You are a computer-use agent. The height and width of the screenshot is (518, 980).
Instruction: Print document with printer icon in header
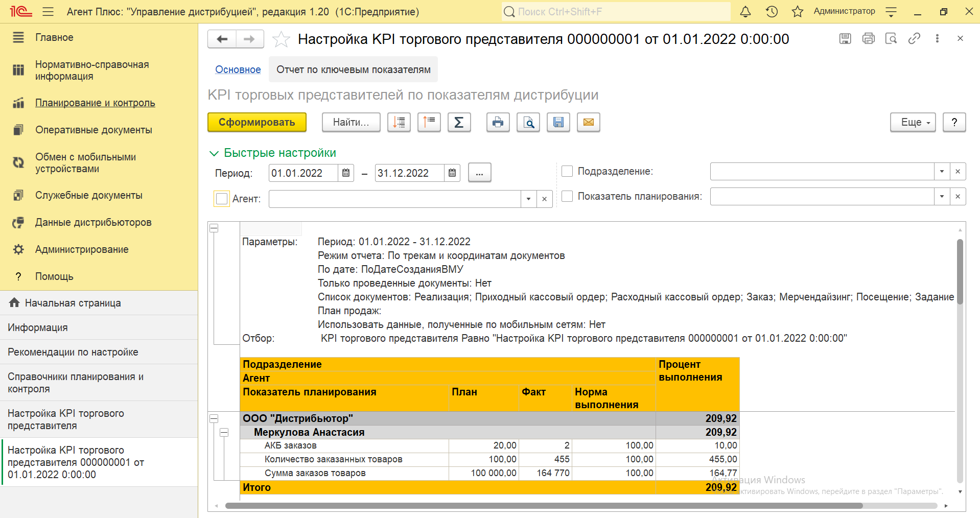pyautogui.click(x=868, y=38)
